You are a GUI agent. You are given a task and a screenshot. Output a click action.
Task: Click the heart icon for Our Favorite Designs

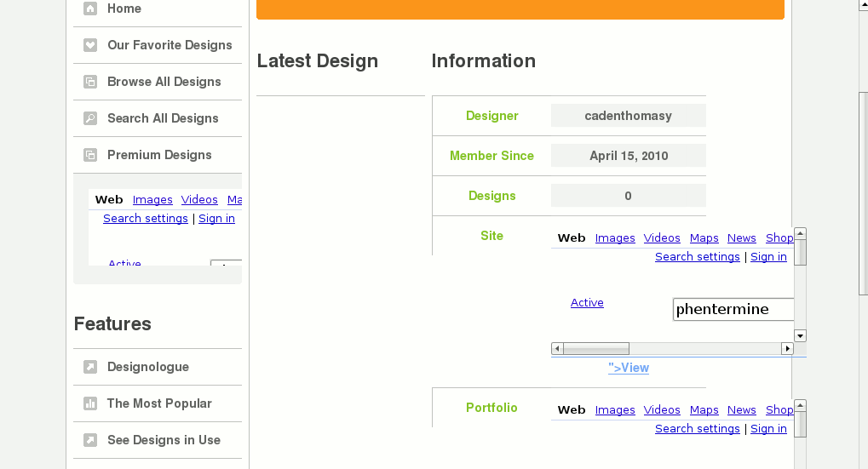pos(90,45)
